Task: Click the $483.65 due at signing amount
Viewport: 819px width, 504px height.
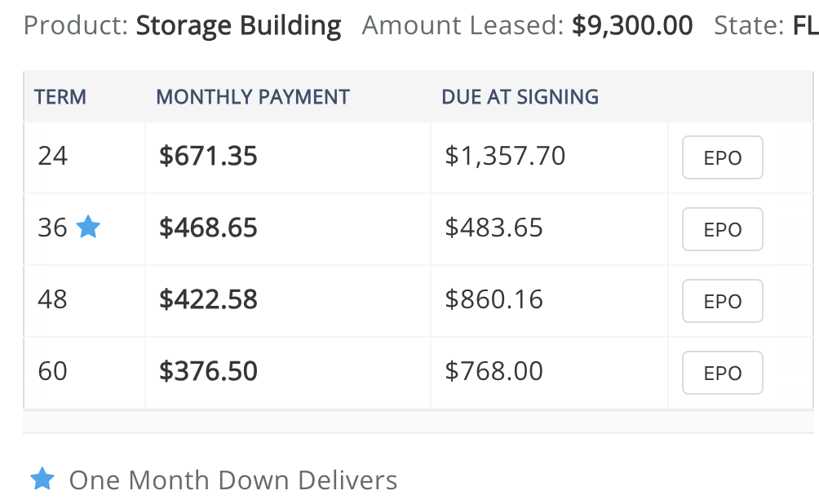Action: click(494, 228)
